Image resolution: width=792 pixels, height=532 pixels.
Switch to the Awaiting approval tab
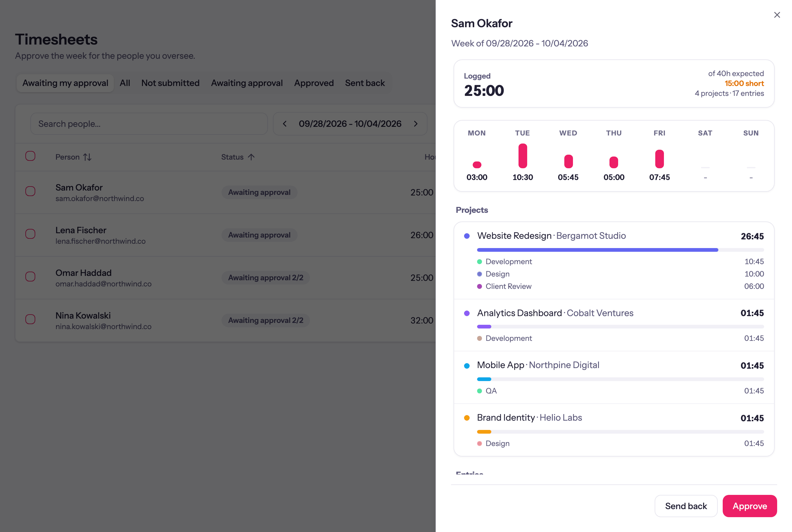tap(247, 83)
